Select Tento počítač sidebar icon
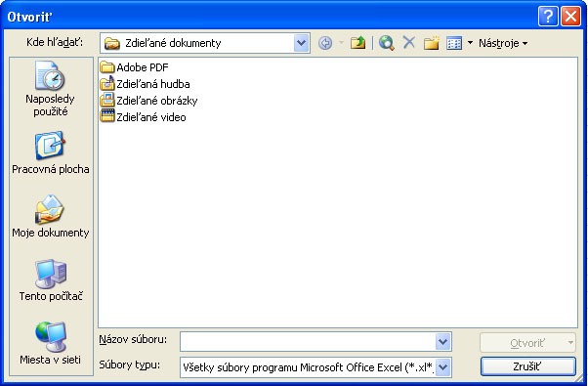 [x=50, y=280]
